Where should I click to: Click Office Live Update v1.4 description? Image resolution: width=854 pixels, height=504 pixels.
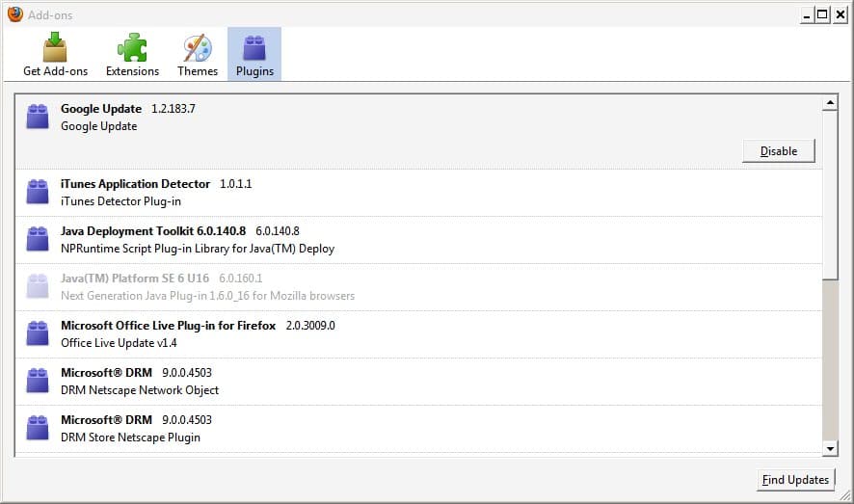coord(119,343)
